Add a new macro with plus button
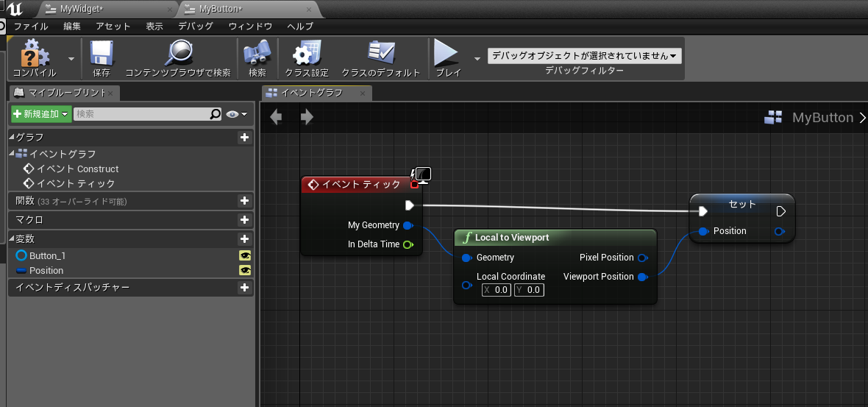The image size is (868, 407). [245, 220]
